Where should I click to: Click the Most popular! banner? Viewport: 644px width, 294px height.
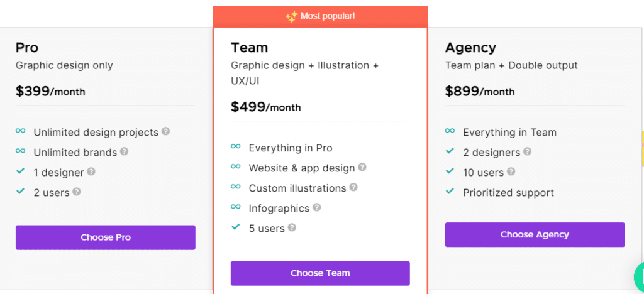320,16
